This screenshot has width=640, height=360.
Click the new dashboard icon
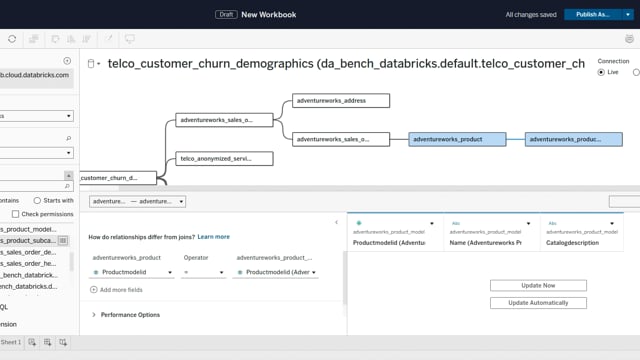(47, 342)
